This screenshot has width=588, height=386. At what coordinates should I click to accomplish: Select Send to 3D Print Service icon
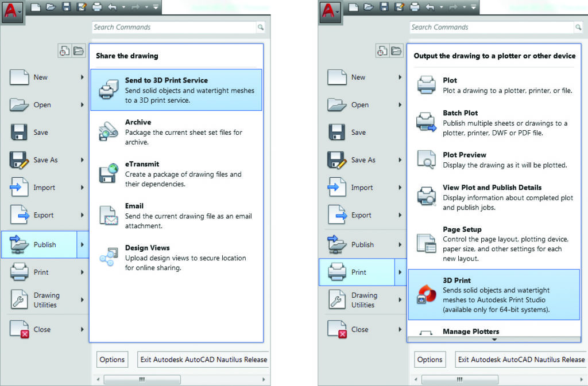click(x=109, y=90)
